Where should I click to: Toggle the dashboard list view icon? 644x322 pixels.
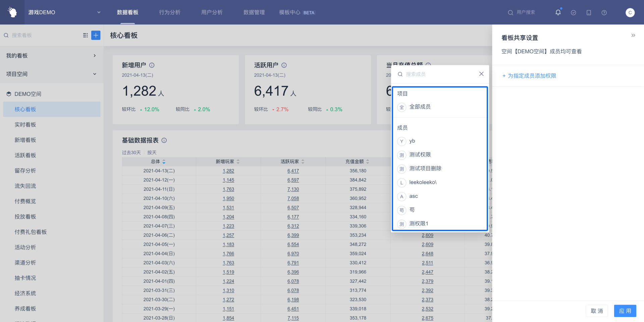click(86, 35)
